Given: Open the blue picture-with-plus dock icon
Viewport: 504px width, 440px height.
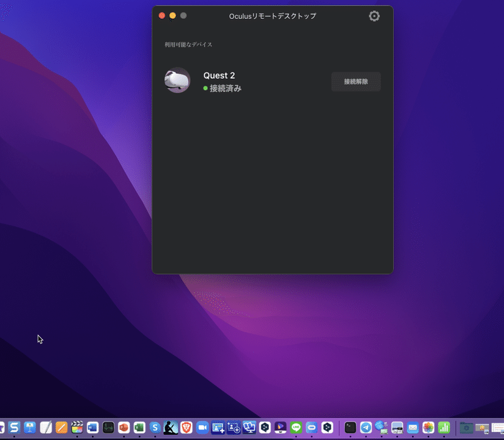Looking at the screenshot, I should (x=218, y=428).
